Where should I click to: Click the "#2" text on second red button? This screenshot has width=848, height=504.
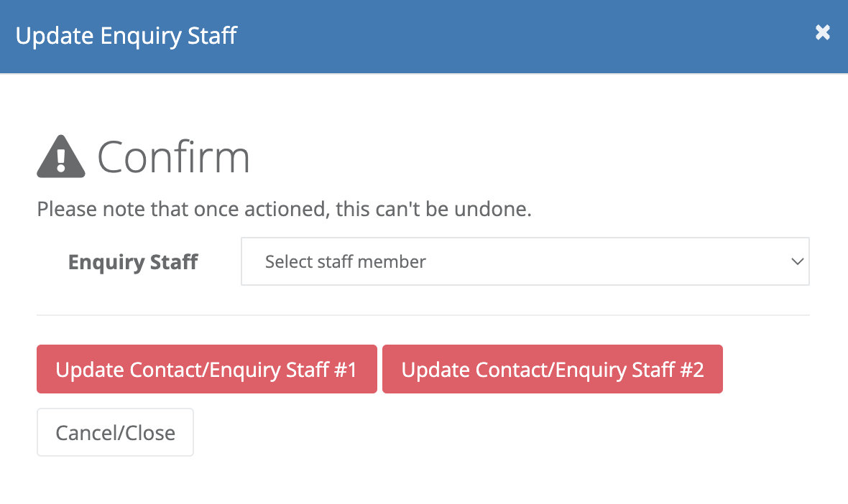click(x=692, y=370)
